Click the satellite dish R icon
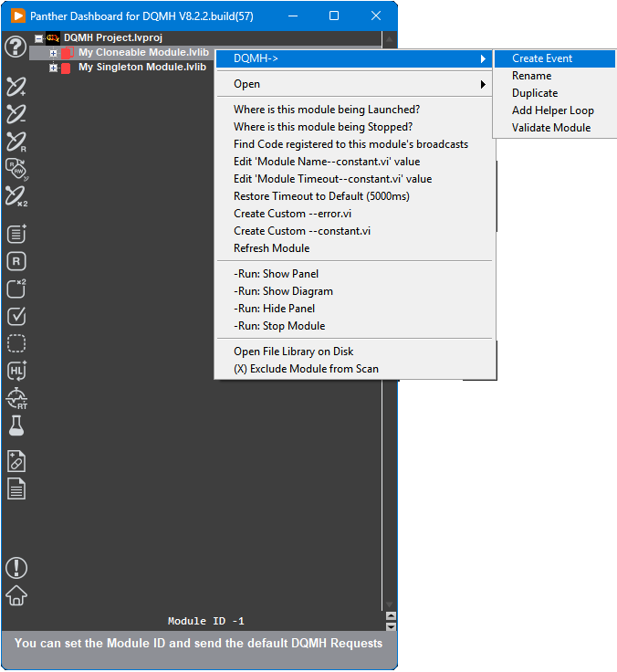 pos(16,142)
